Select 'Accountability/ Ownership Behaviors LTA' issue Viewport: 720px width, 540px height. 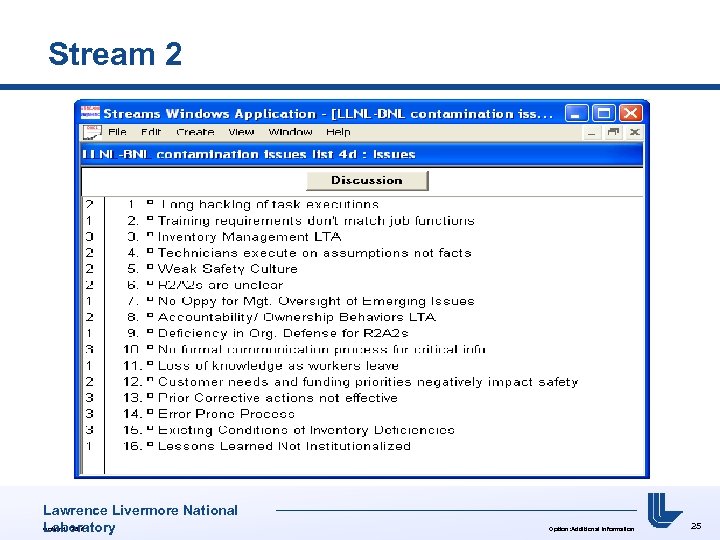point(297,317)
